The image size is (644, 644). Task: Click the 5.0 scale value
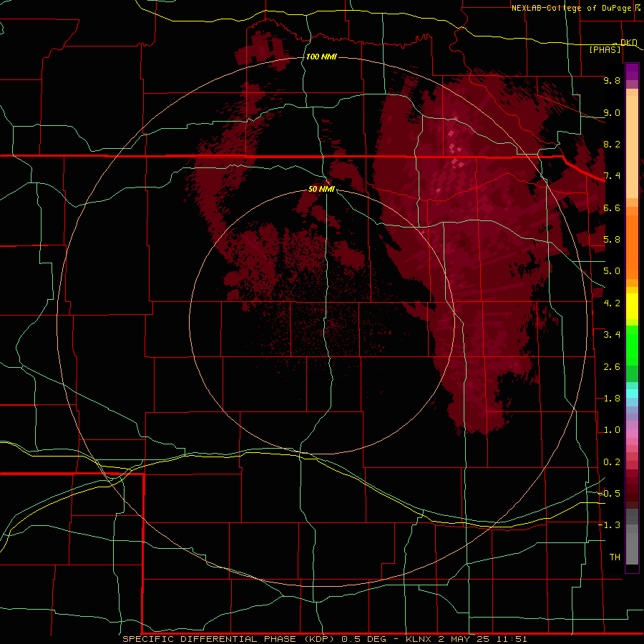click(612, 271)
